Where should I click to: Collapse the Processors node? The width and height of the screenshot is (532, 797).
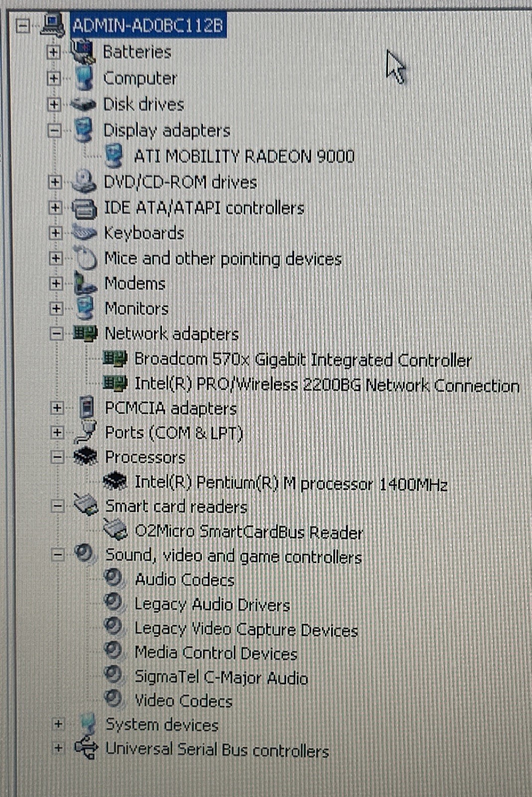(57, 457)
